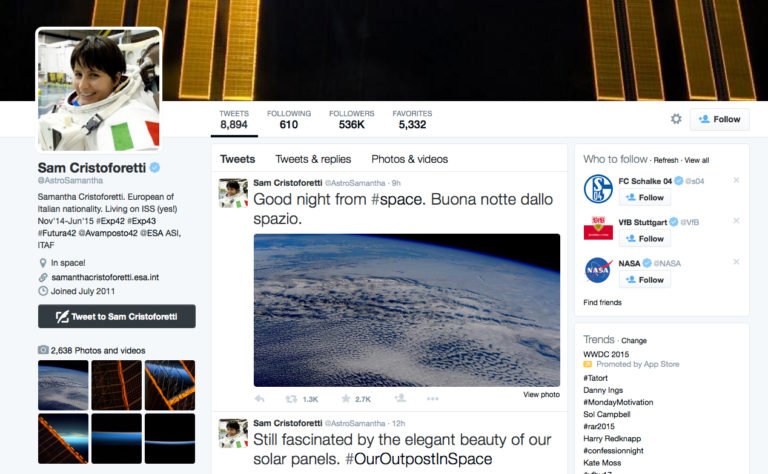Follow Sam Cristoforetti from the header
Image resolution: width=768 pixels, height=474 pixels.
click(720, 119)
